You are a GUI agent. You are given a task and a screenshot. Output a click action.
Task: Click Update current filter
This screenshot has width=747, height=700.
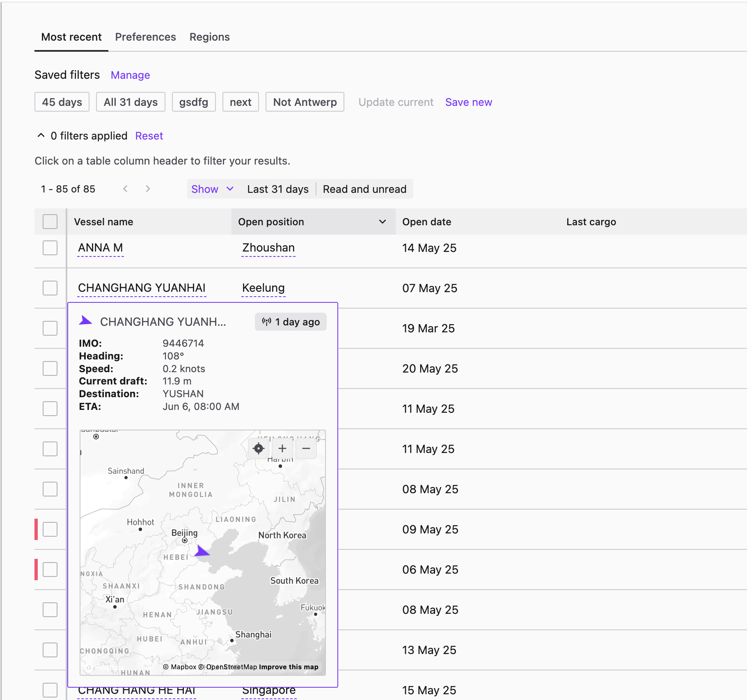pyautogui.click(x=396, y=102)
